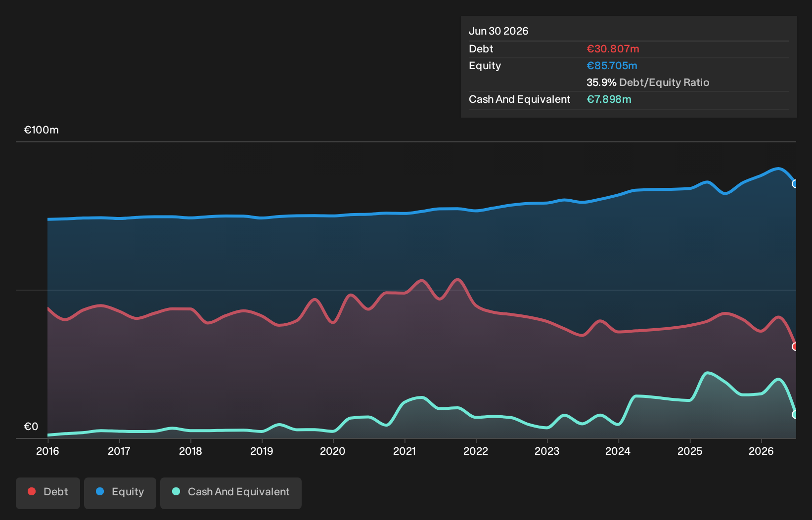The height and width of the screenshot is (520, 812).
Task: Click the €7.898m cash value
Action: click(x=609, y=99)
